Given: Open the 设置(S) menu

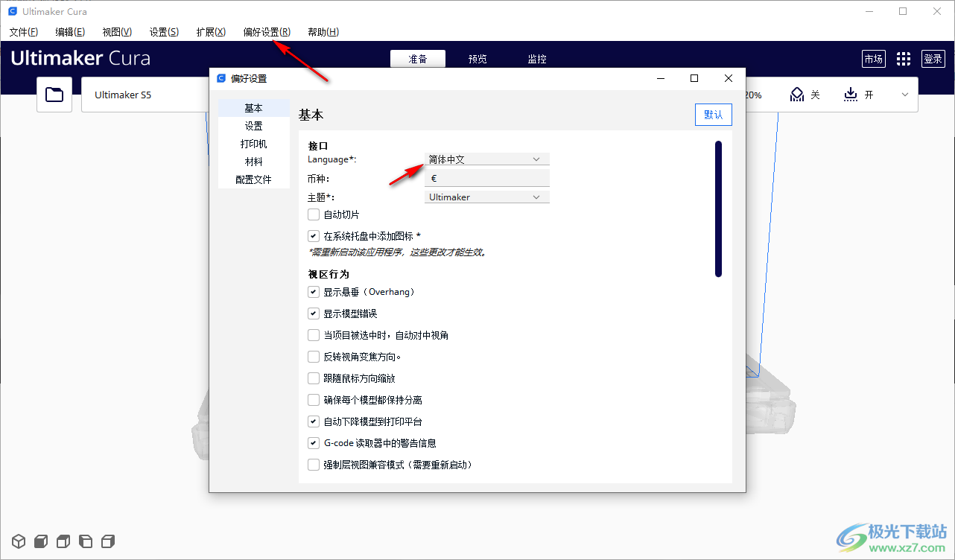Looking at the screenshot, I should tap(164, 32).
